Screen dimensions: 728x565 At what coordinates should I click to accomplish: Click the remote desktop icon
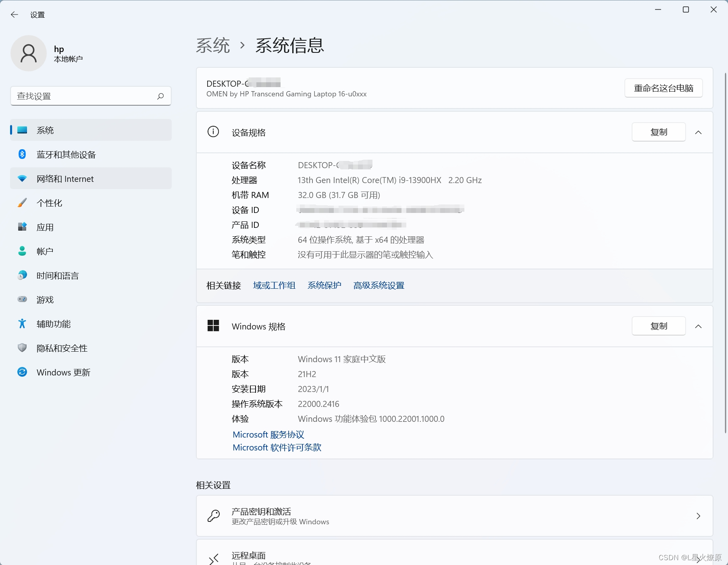tap(214, 559)
